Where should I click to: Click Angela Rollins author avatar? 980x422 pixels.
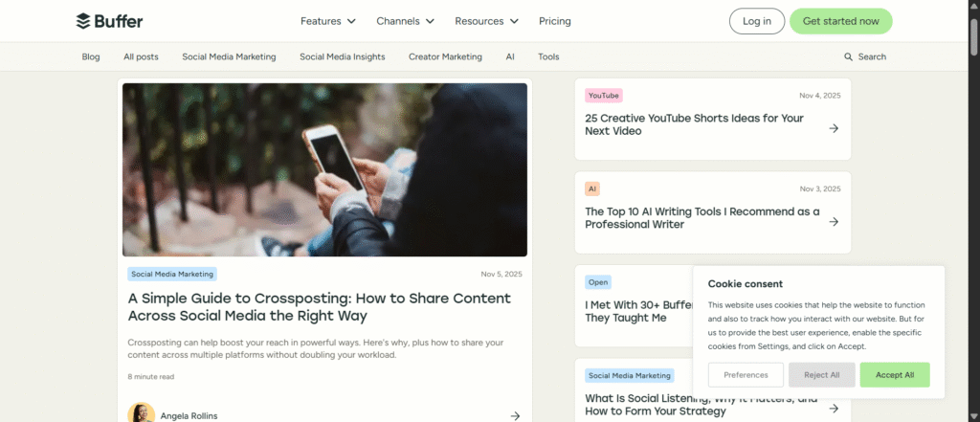click(x=141, y=413)
